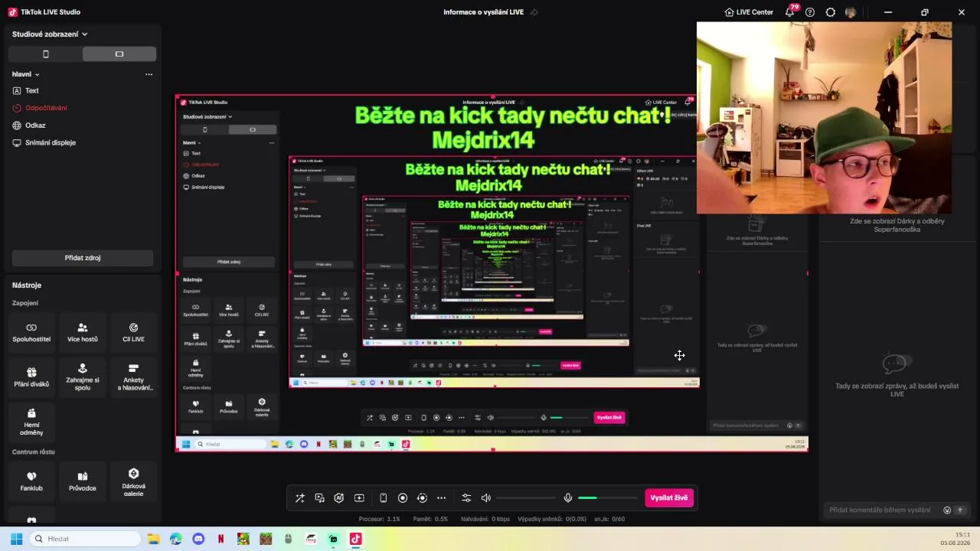Click the Vysílat živě button
This screenshot has height=551, width=980.
pos(669,497)
